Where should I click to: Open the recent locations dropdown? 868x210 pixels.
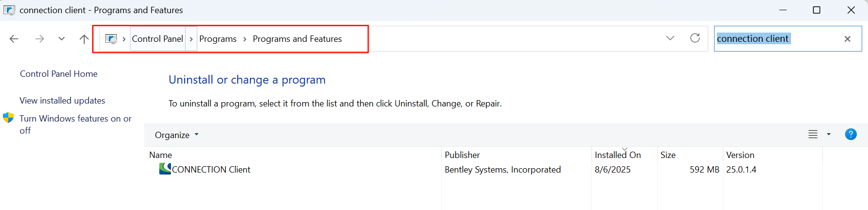click(61, 39)
